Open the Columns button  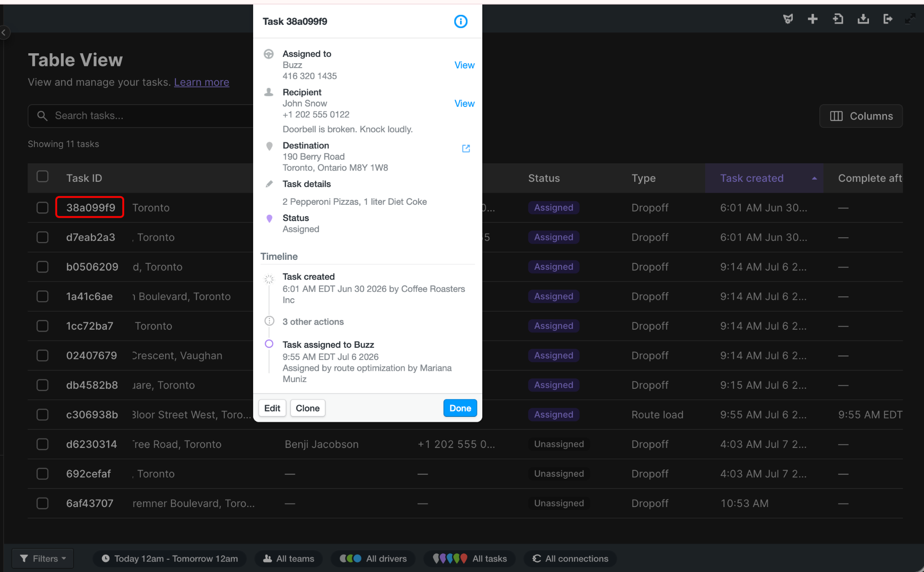tap(861, 116)
